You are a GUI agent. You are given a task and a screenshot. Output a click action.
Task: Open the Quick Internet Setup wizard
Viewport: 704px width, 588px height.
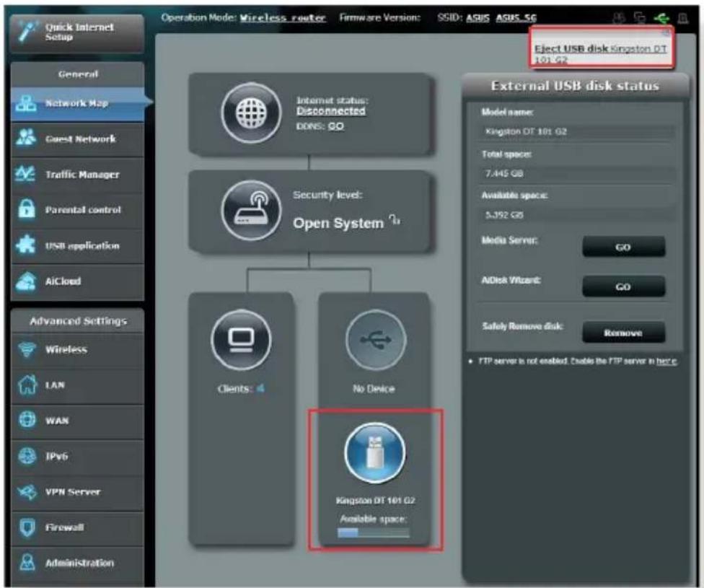click(x=77, y=33)
